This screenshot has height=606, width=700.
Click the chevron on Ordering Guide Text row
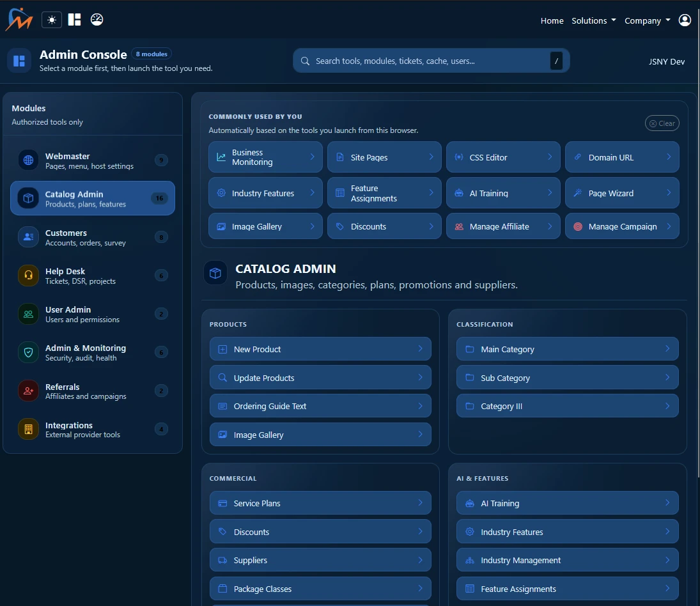(420, 406)
